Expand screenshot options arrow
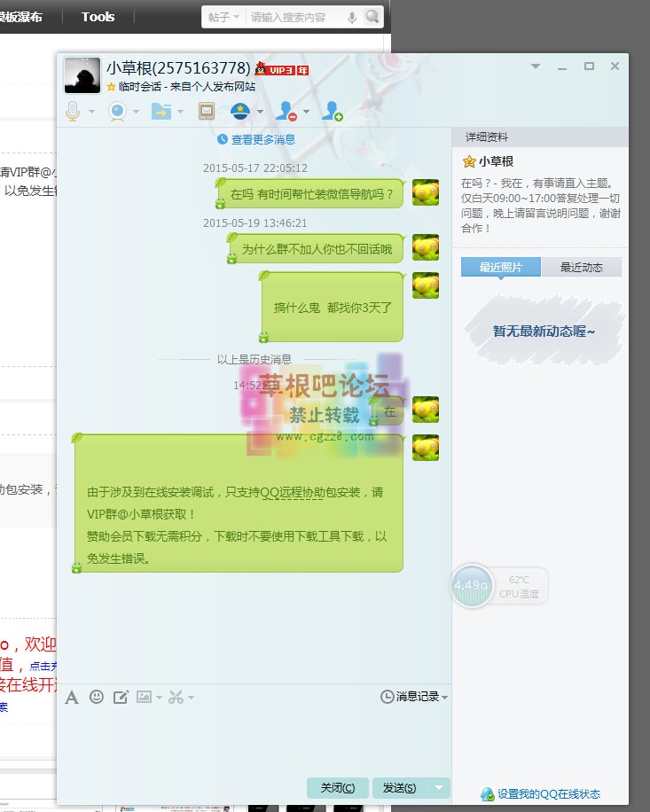This screenshot has height=812, width=650. [192, 698]
